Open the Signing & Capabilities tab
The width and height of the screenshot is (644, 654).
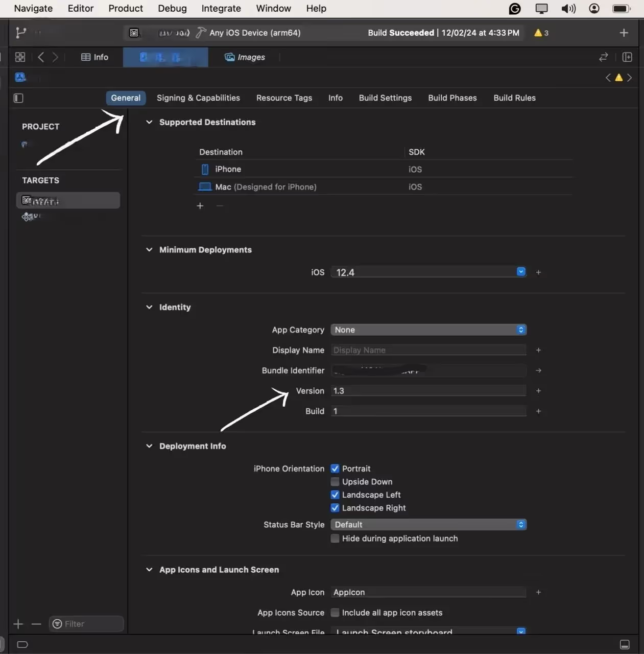coord(198,98)
